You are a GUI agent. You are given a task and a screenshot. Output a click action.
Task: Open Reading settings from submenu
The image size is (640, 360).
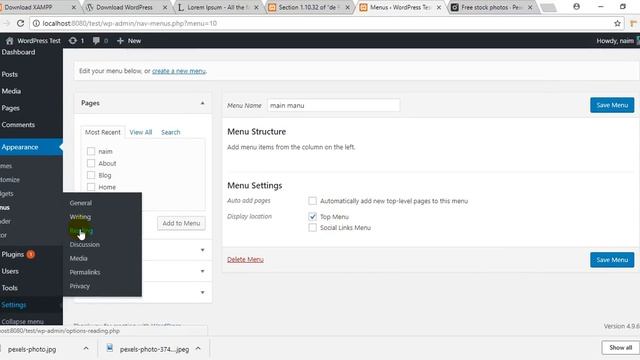tap(81, 231)
